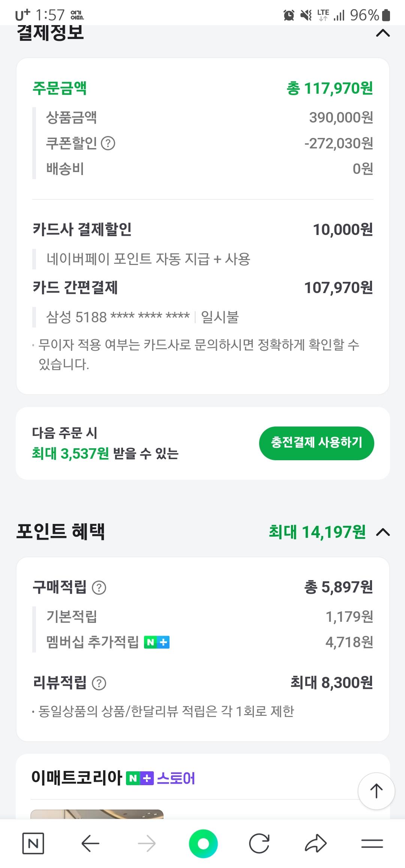Collapse the 결제정보 section

[382, 34]
